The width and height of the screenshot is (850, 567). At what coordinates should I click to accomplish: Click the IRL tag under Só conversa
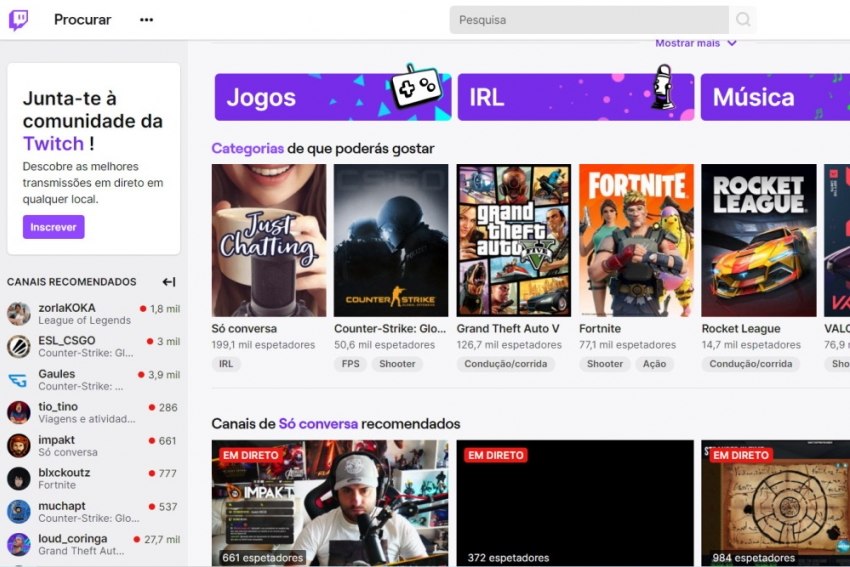[226, 364]
